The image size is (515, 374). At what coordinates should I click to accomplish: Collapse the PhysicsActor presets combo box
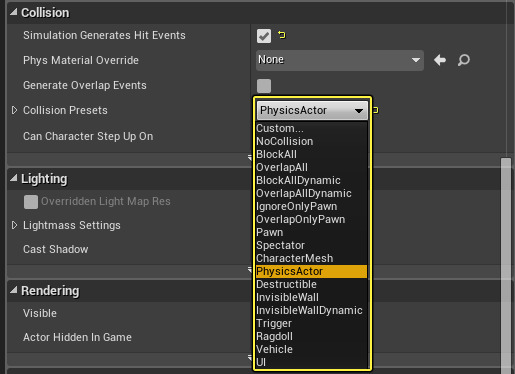click(x=312, y=110)
